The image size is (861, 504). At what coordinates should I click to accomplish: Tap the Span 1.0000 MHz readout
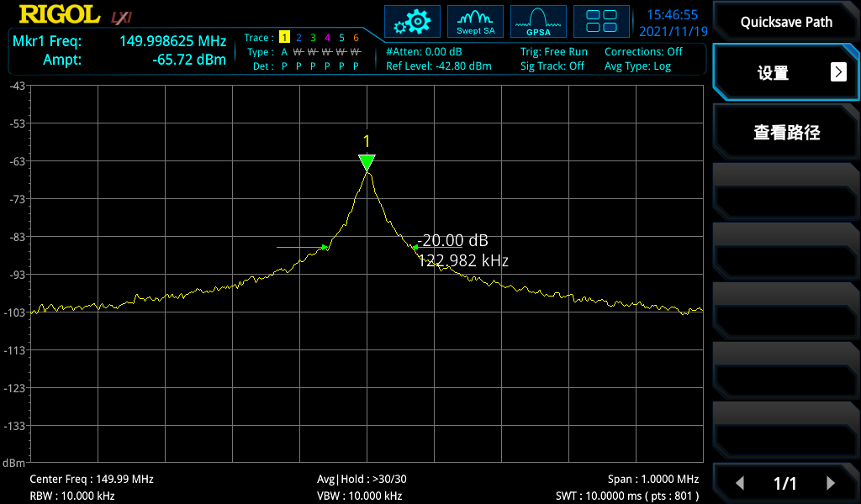[x=653, y=479]
